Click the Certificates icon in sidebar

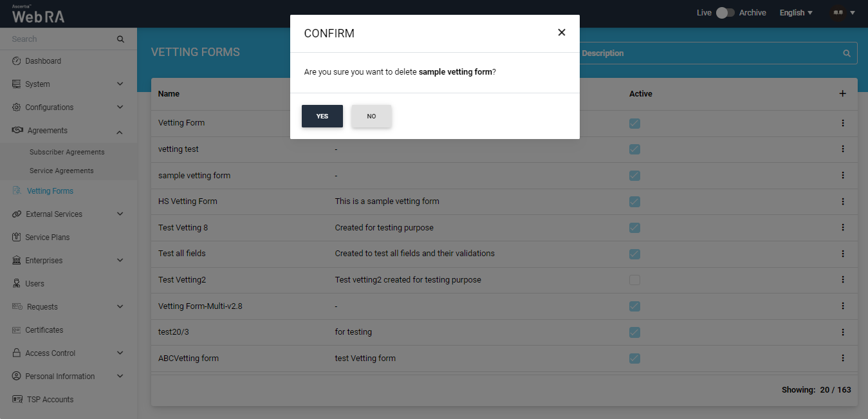coord(17,330)
